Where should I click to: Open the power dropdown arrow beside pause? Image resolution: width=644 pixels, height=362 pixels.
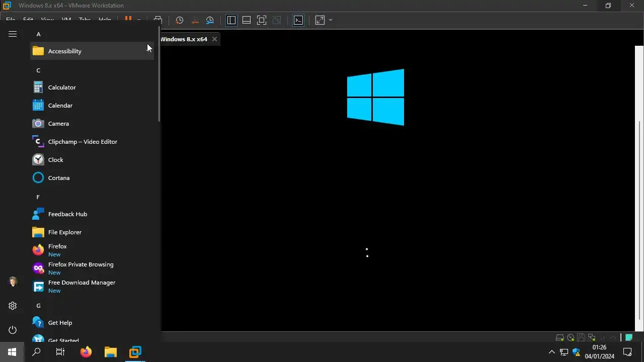point(138,20)
